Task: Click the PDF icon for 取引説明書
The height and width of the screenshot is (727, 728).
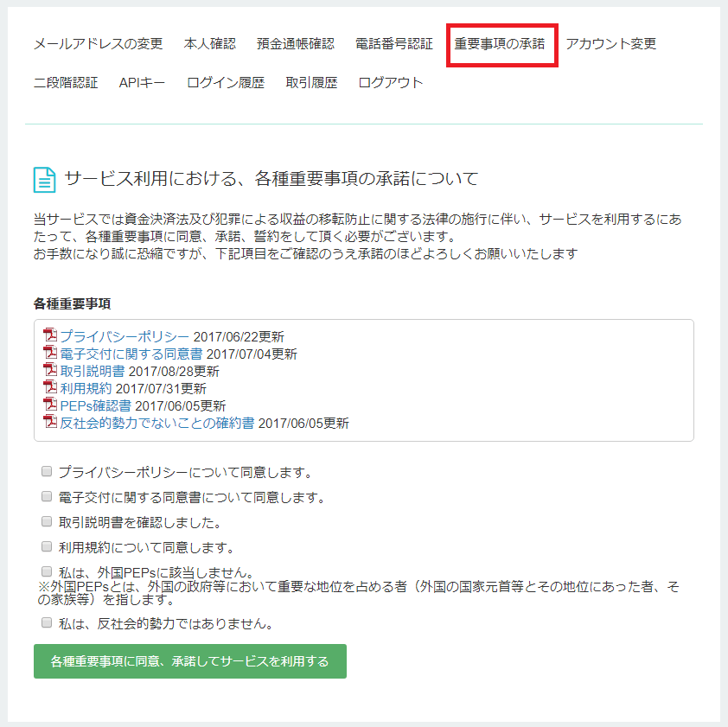Action: [50, 369]
